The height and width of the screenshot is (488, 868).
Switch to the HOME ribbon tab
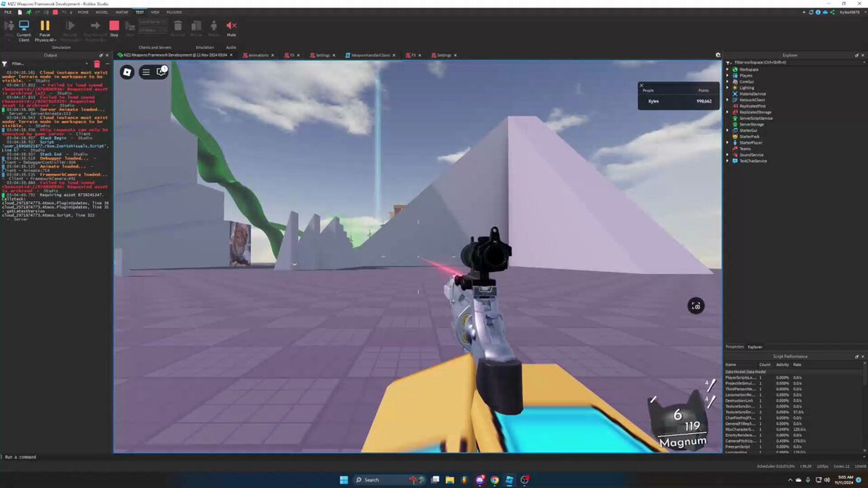[x=83, y=12]
